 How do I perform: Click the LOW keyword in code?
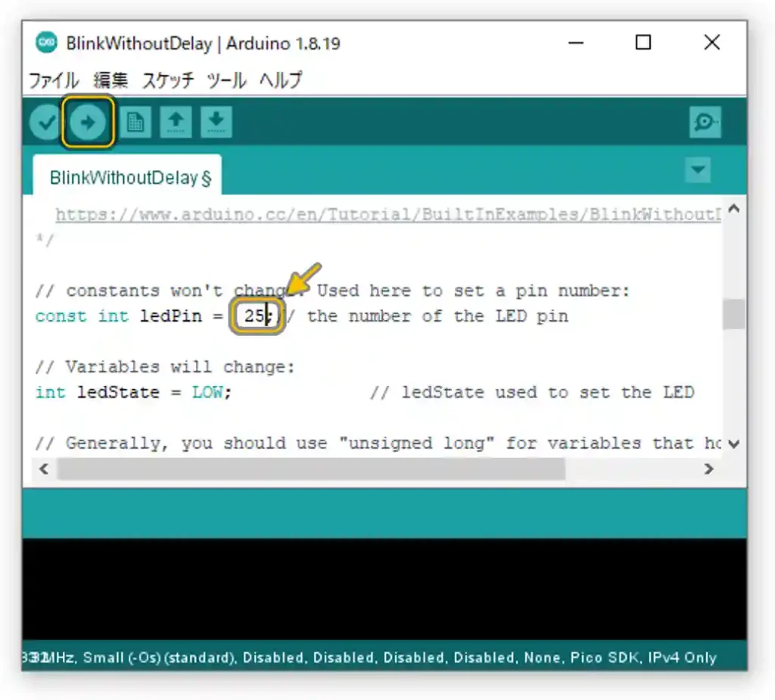(x=207, y=393)
